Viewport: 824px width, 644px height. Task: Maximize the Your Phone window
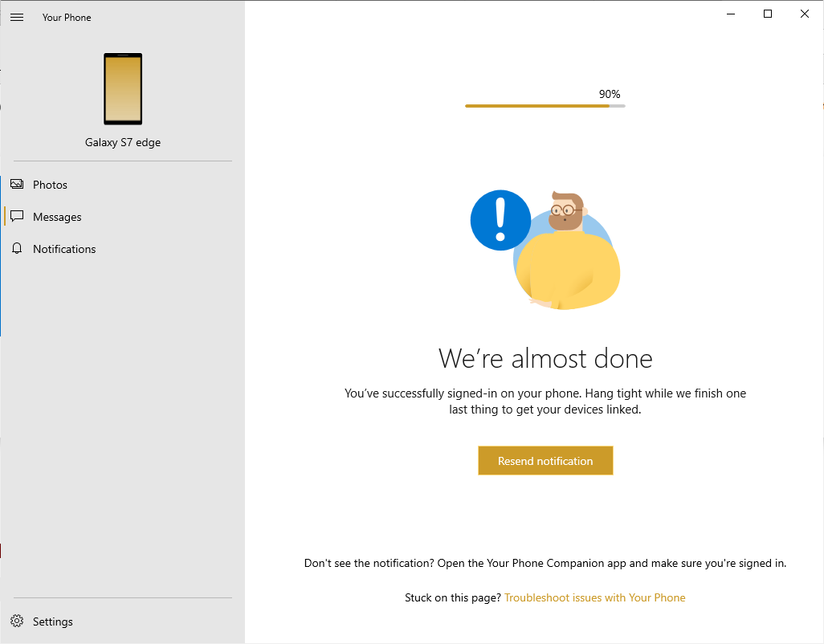pos(767,14)
